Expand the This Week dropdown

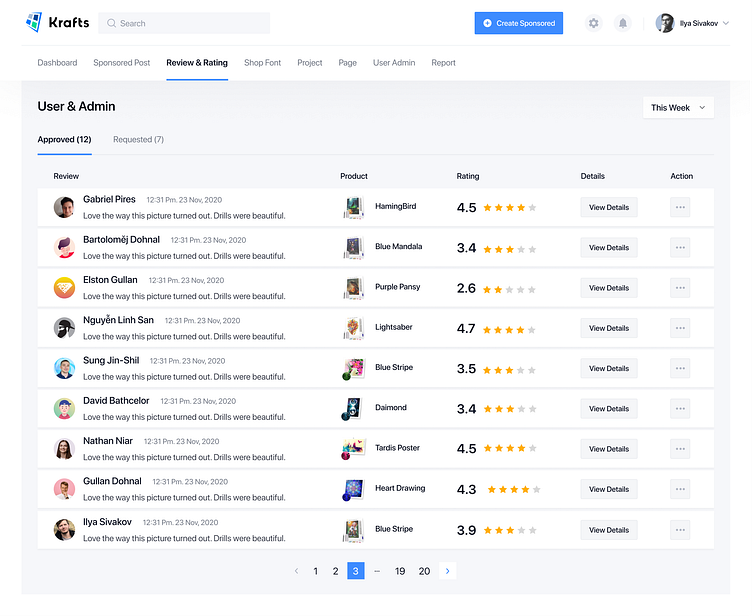tap(678, 107)
